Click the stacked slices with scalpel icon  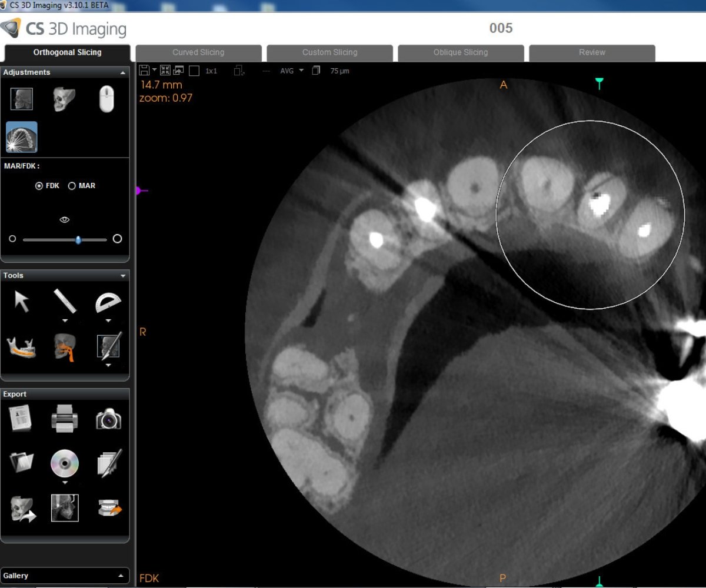coord(109,463)
